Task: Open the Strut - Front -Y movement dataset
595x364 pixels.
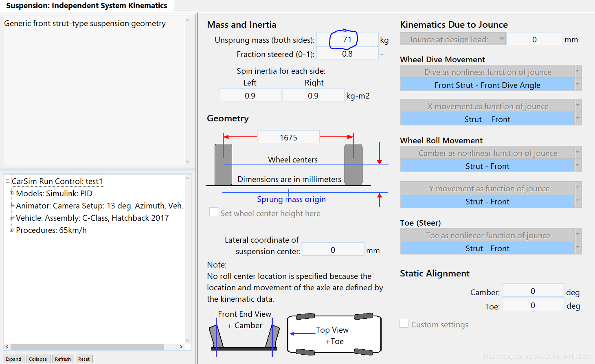Action: (487, 201)
